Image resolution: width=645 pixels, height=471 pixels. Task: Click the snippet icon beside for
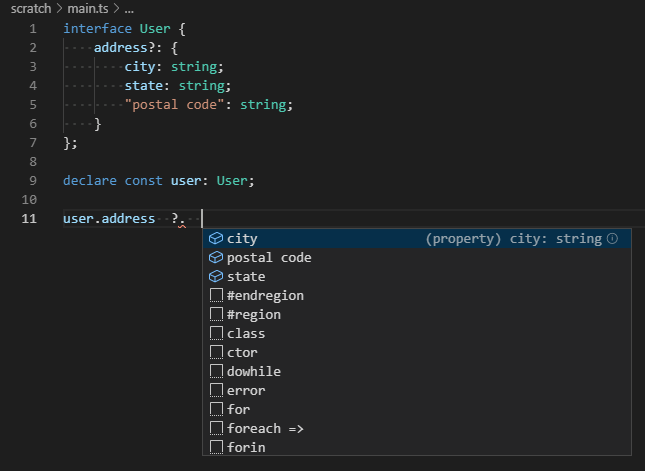216,409
